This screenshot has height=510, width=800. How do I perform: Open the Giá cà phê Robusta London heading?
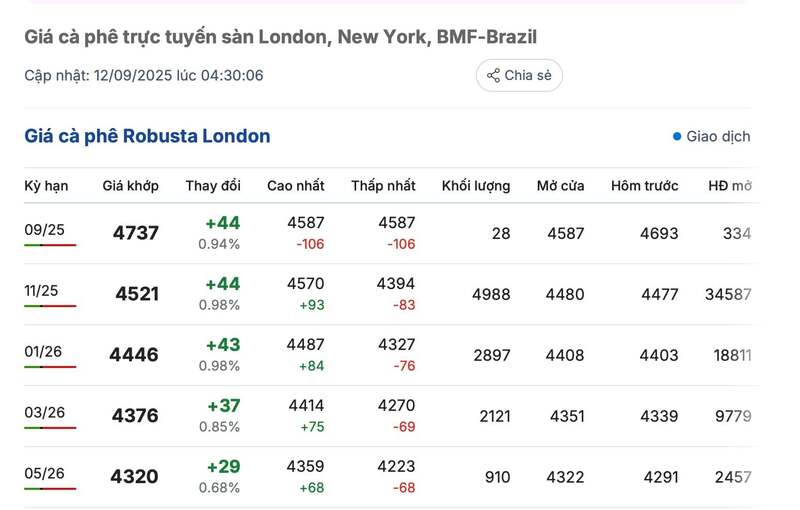147,136
